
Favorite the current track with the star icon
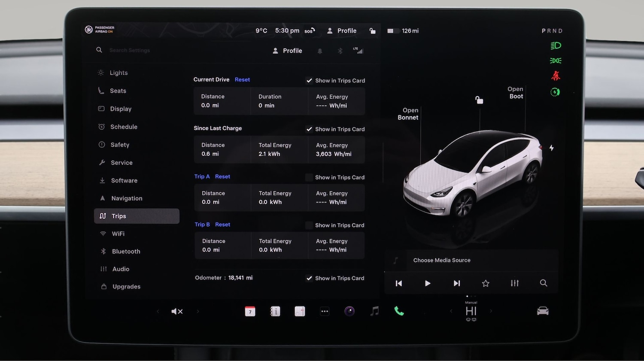point(486,283)
